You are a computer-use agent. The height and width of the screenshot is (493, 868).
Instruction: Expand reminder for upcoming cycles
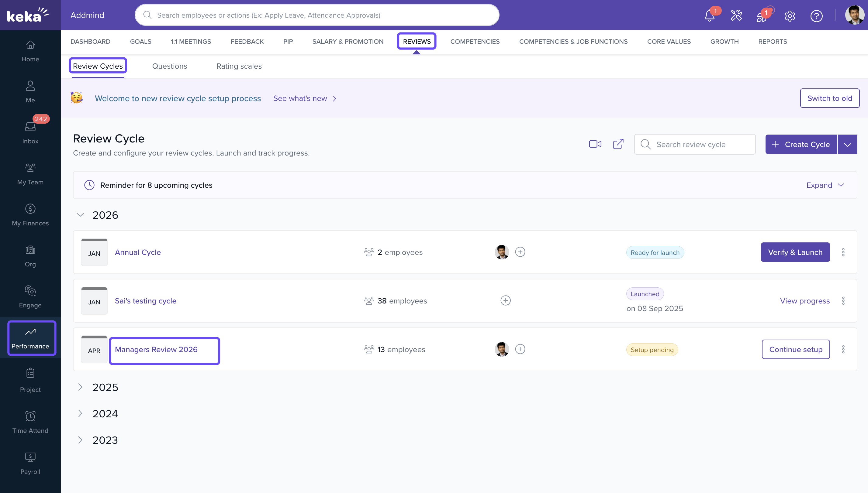pos(825,185)
